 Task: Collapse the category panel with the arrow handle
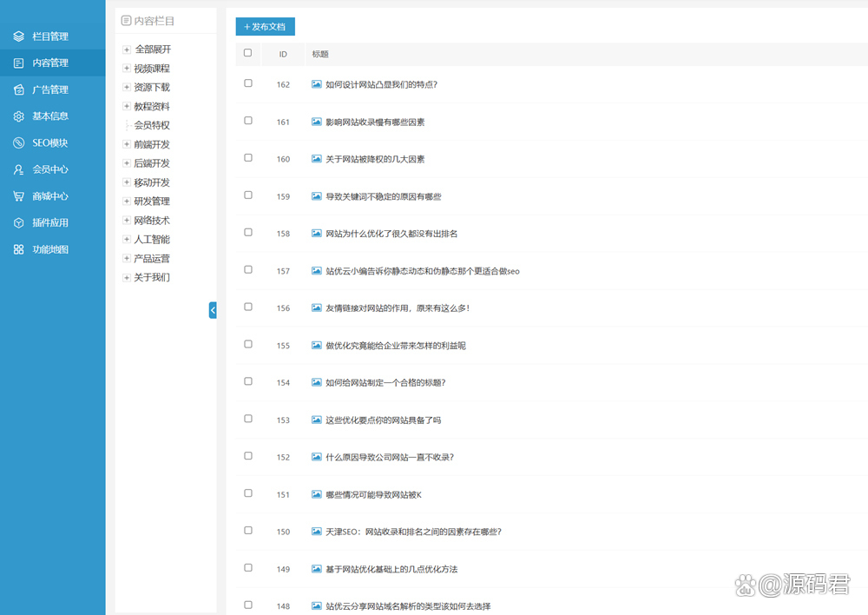coord(213,310)
